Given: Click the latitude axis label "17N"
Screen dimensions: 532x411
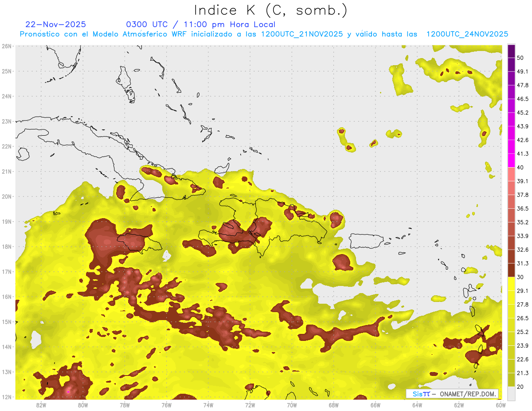Looking at the screenshot, I should [7, 272].
